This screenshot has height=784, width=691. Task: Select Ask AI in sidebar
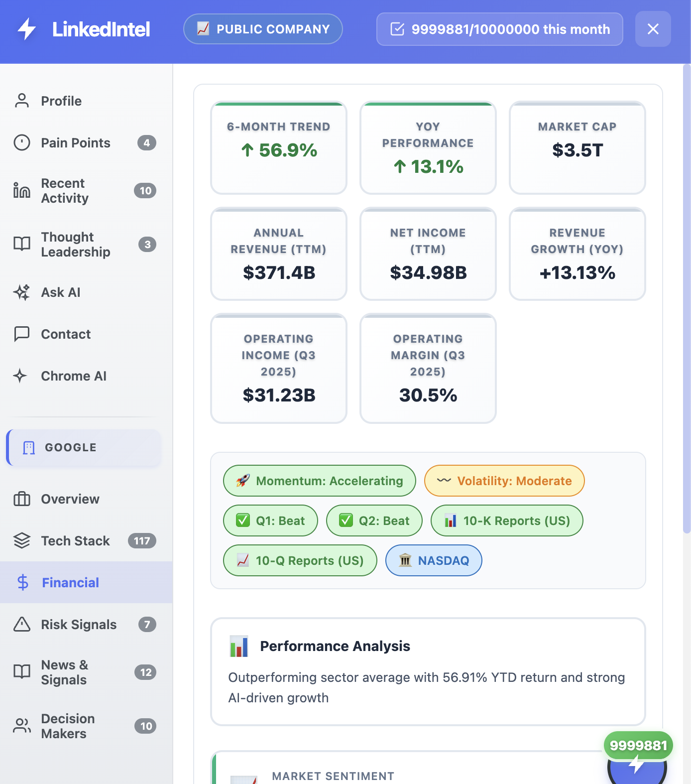tap(86, 292)
